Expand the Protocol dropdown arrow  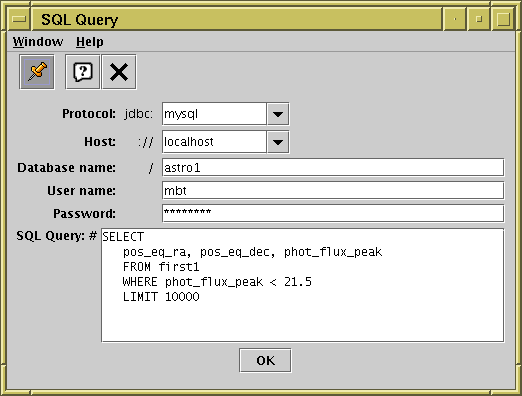pos(278,114)
